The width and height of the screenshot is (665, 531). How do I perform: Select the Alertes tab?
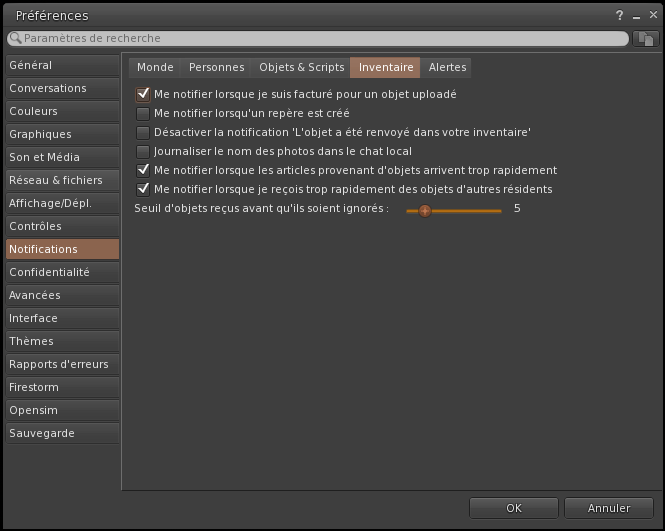point(446,67)
